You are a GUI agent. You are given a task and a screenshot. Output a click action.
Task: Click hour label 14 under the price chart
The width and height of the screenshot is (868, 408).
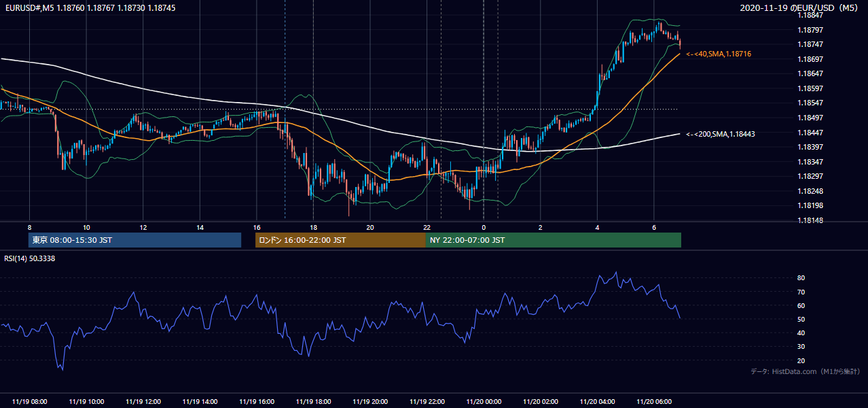[x=200, y=227]
